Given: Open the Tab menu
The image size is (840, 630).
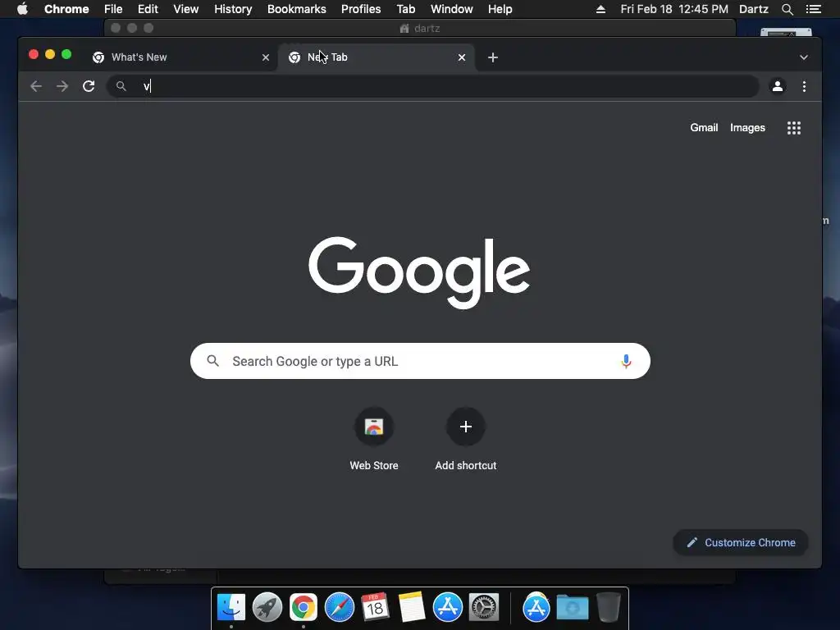Looking at the screenshot, I should click(405, 9).
